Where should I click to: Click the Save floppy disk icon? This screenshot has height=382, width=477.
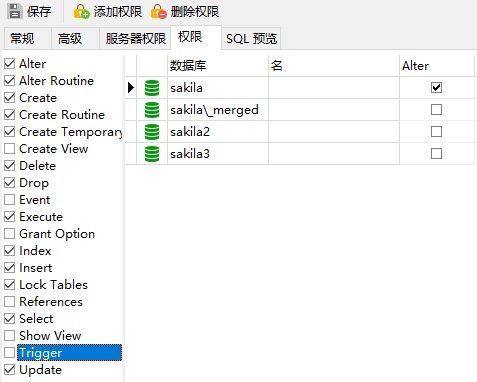click(x=14, y=11)
